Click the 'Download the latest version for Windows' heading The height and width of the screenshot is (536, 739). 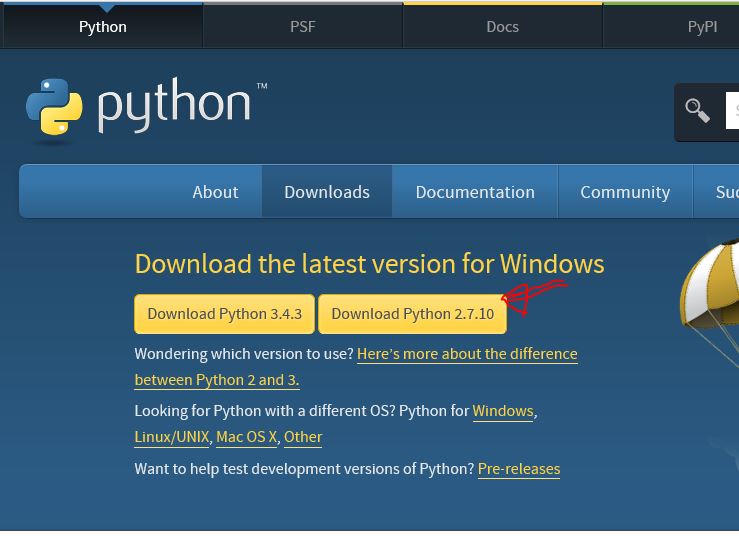tap(370, 264)
